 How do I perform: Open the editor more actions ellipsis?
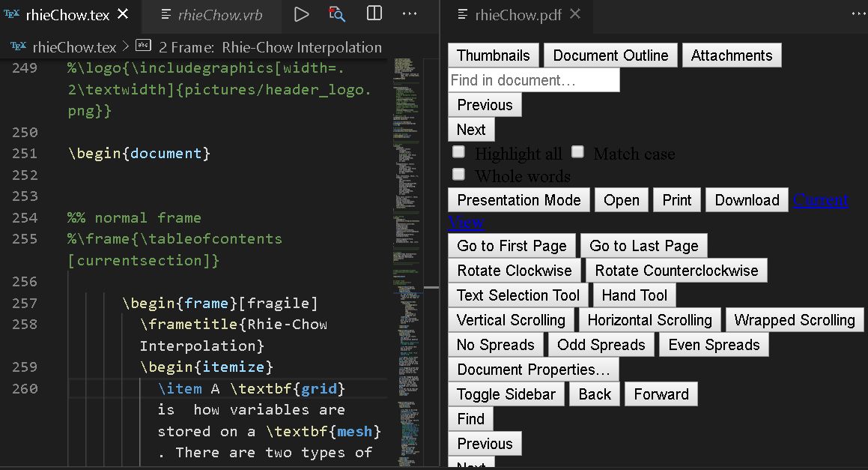pyautogui.click(x=410, y=13)
